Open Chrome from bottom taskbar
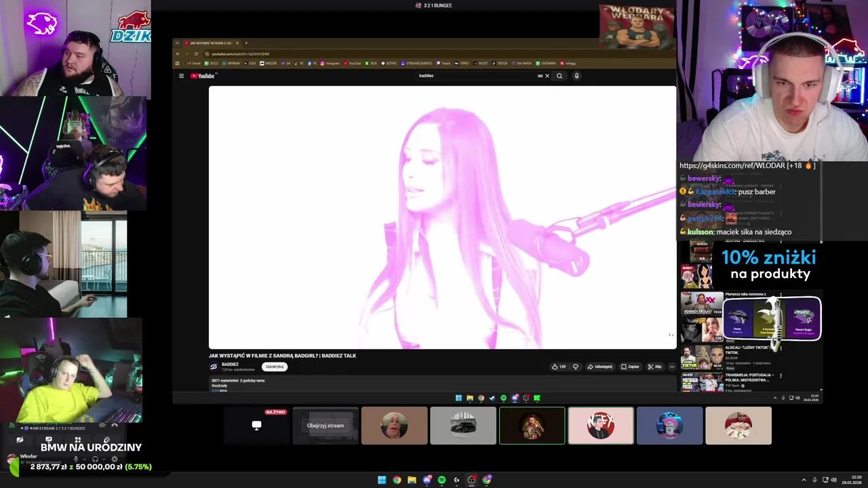Viewport: 868px width, 488px height. point(397,480)
